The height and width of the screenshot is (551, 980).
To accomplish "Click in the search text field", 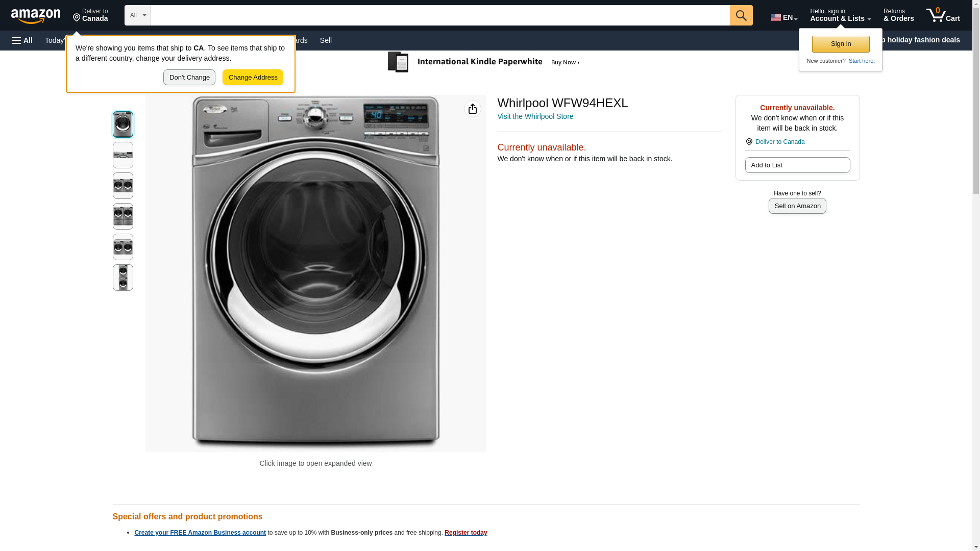I will [440, 15].
